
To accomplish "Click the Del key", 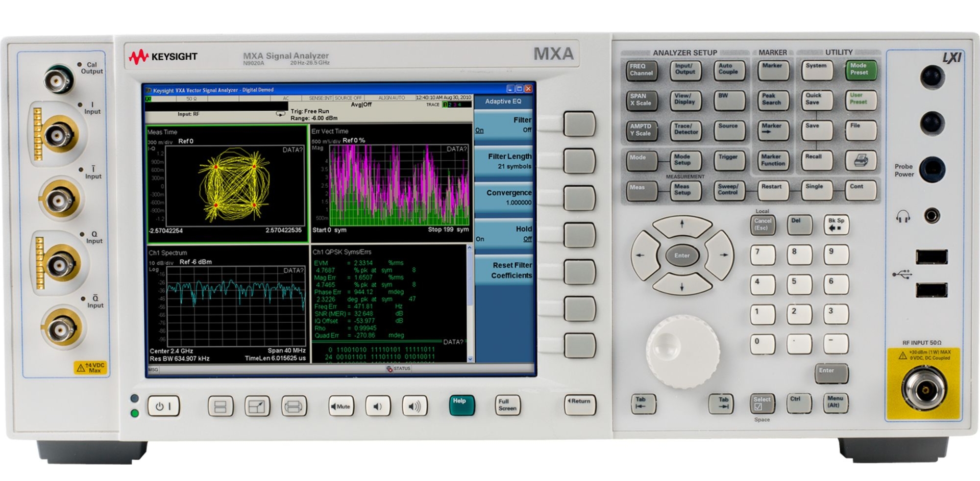I will coord(799,225).
